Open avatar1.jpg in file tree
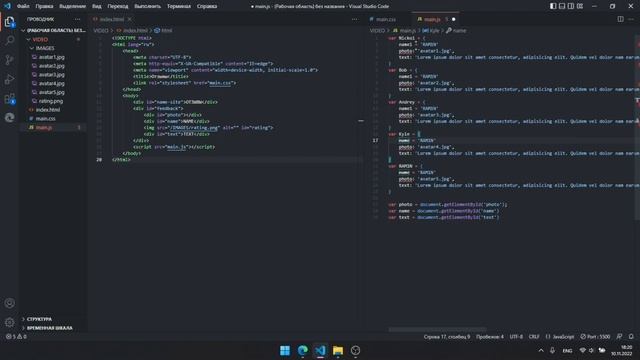 pos(53,57)
